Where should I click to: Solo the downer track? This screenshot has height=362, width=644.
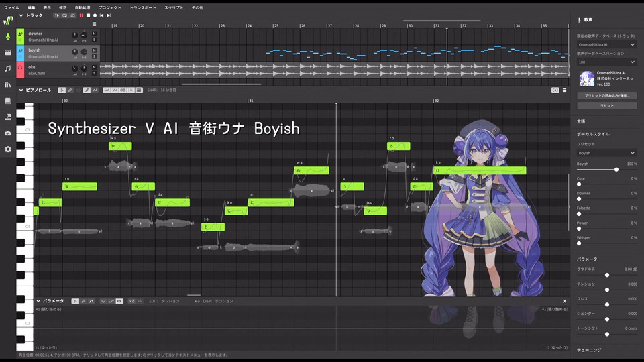coord(94,40)
